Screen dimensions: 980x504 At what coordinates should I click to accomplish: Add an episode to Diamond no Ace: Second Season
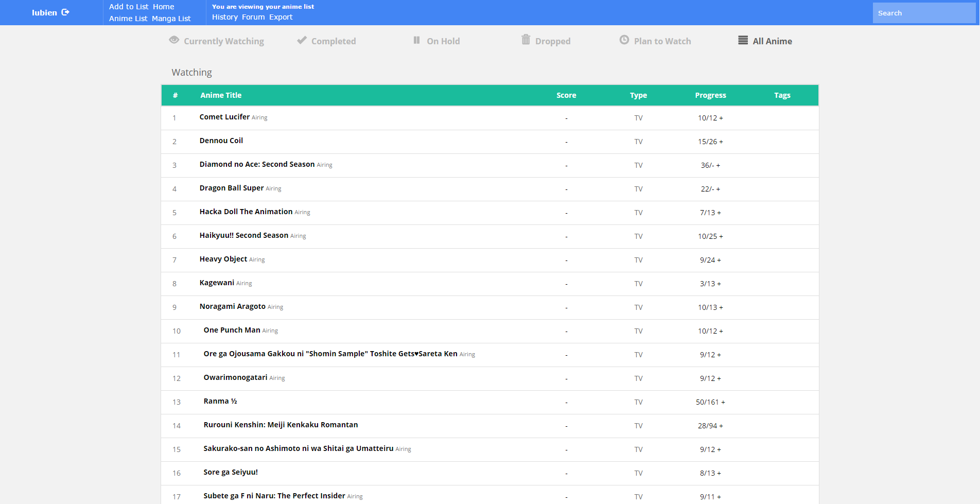pos(718,165)
